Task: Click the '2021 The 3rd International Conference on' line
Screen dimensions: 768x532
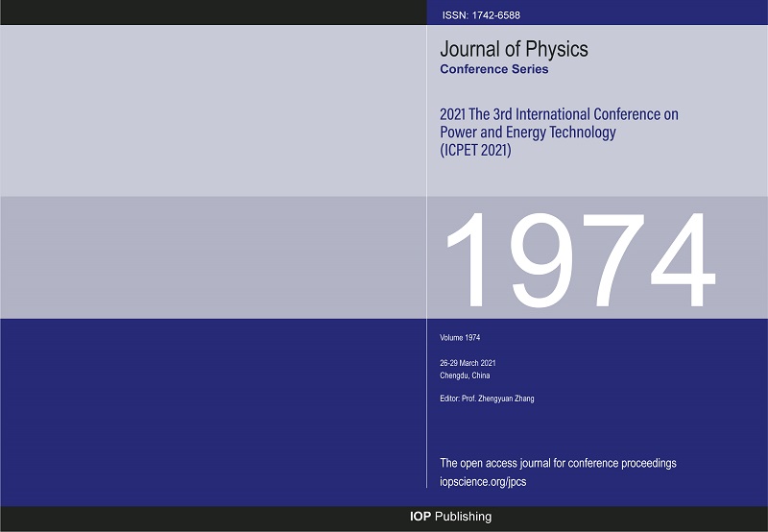Action: pyautogui.click(x=559, y=114)
